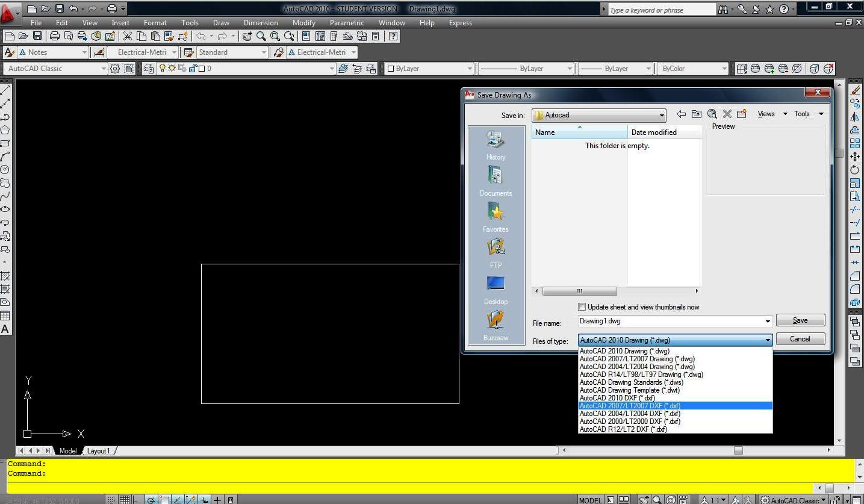Open Help via the question mark toolbar icon

coord(393,36)
